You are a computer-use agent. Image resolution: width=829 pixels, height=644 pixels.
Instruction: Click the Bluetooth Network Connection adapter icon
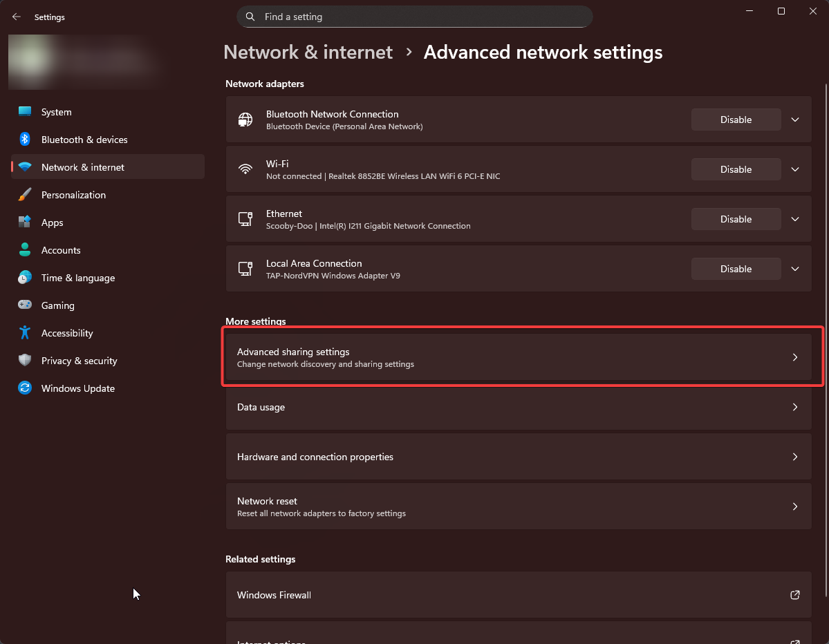pyautogui.click(x=245, y=119)
